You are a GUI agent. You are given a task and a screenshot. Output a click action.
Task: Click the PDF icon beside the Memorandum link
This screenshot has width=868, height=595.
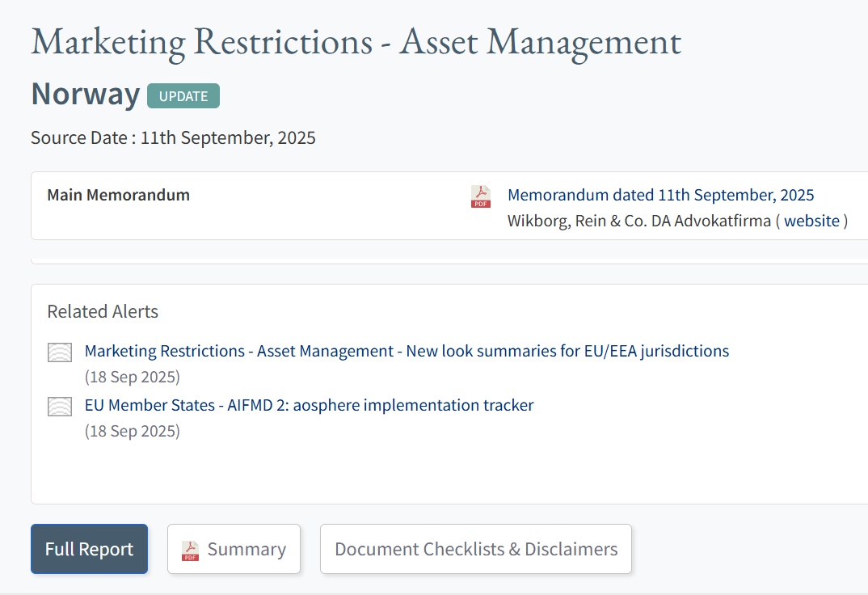click(x=481, y=196)
